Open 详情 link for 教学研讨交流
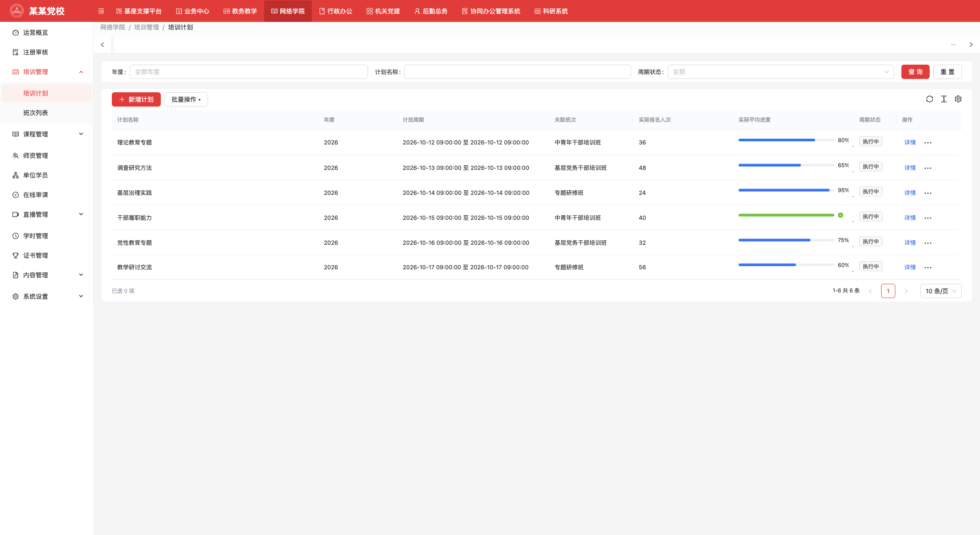Viewport: 980px width, 535px height. coord(910,267)
